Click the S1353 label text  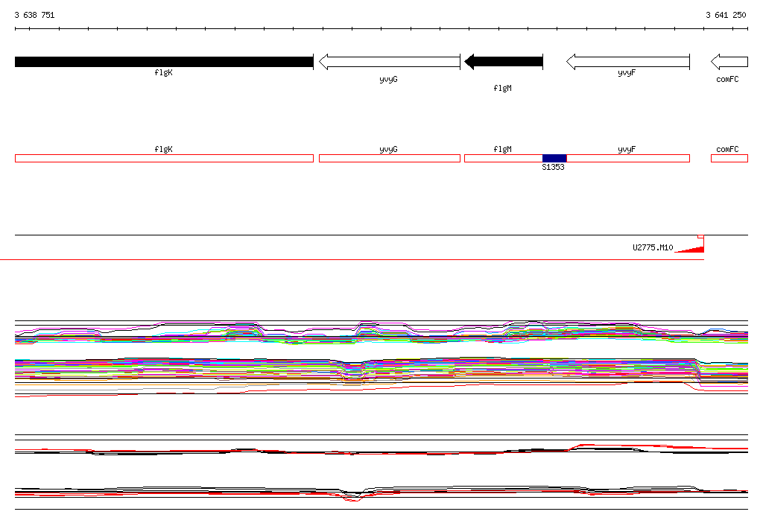click(554, 167)
